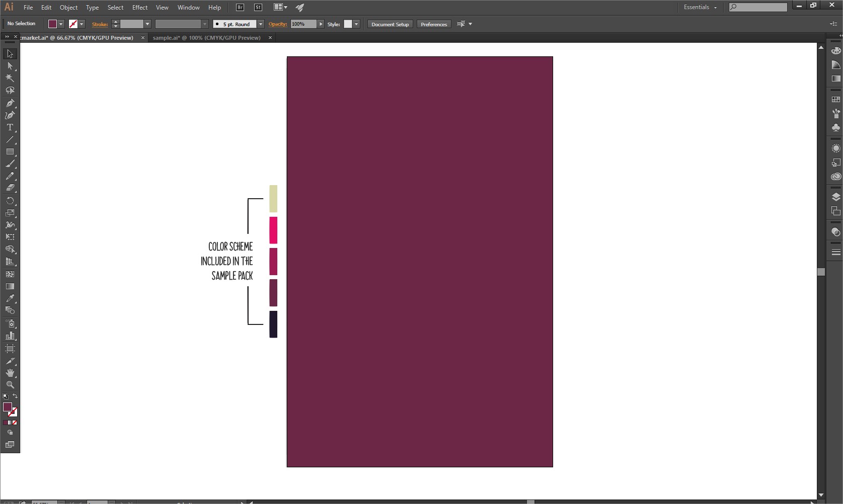The width and height of the screenshot is (843, 504).
Task: Switch to the market.ai document tab
Action: pyautogui.click(x=77, y=38)
